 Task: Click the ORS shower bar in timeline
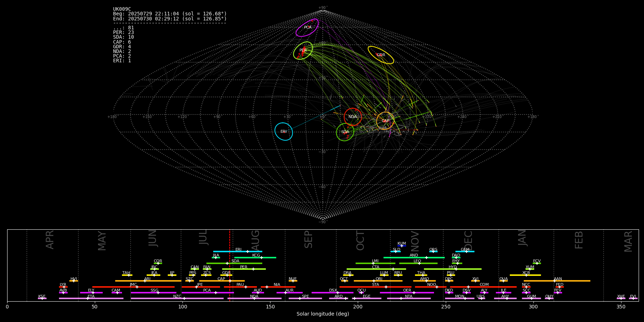coord(433,252)
